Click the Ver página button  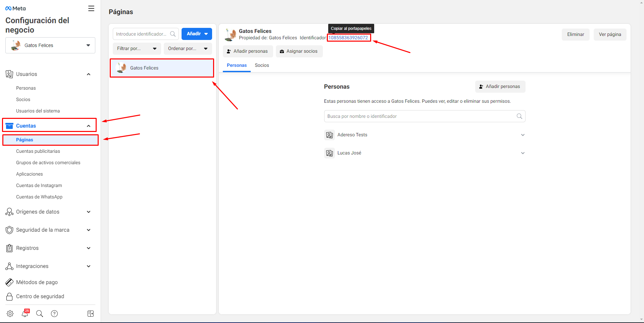coord(610,35)
